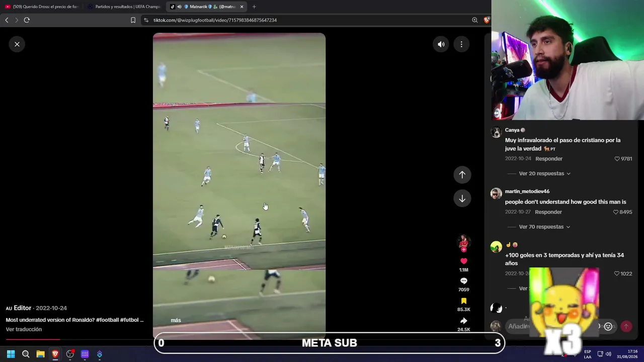Like the video with the heart icon
Screen dimensions: 644x362
(464, 261)
